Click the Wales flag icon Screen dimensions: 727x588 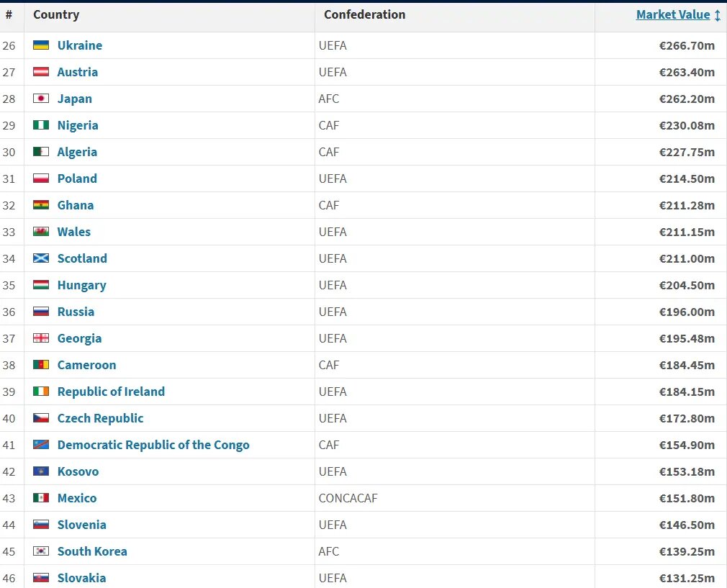pyautogui.click(x=41, y=232)
